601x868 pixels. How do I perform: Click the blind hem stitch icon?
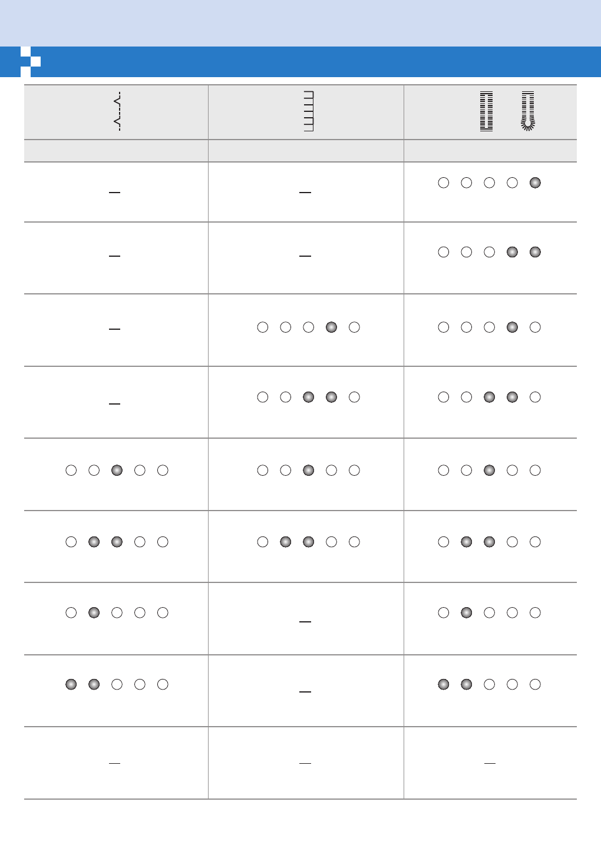pyautogui.click(x=117, y=111)
